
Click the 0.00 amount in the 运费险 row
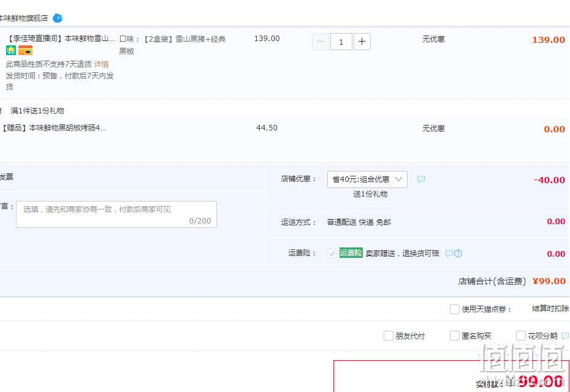(x=556, y=254)
